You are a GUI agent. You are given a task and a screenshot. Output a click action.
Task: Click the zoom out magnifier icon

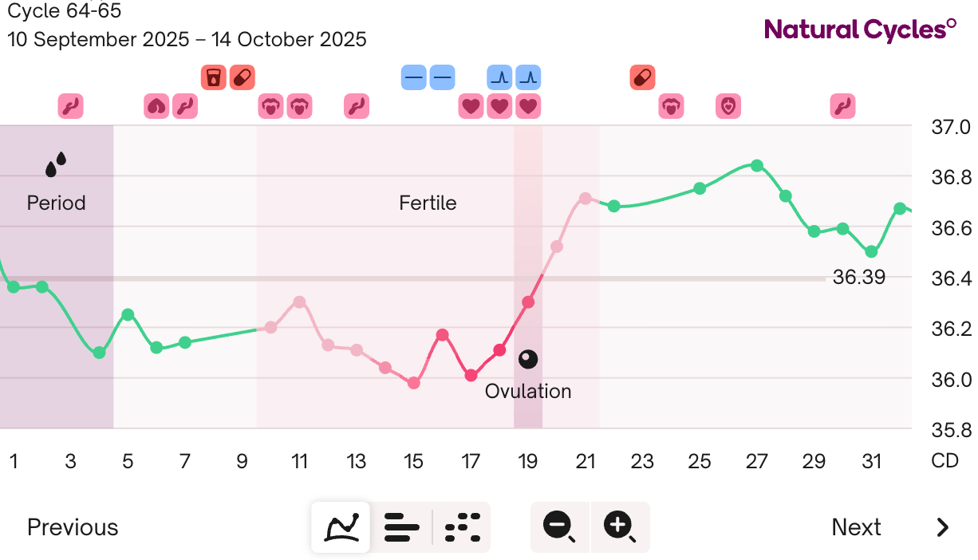pyautogui.click(x=559, y=526)
